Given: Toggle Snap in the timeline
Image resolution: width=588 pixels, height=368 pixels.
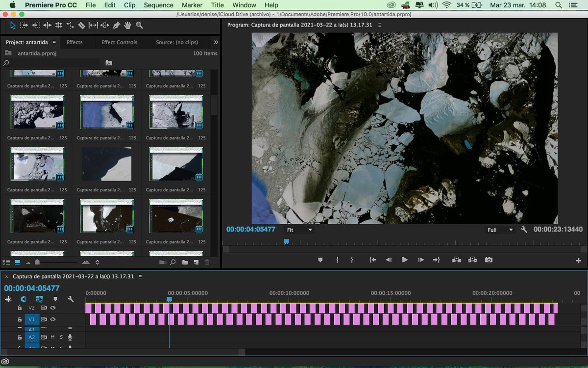Looking at the screenshot, I should (x=24, y=299).
